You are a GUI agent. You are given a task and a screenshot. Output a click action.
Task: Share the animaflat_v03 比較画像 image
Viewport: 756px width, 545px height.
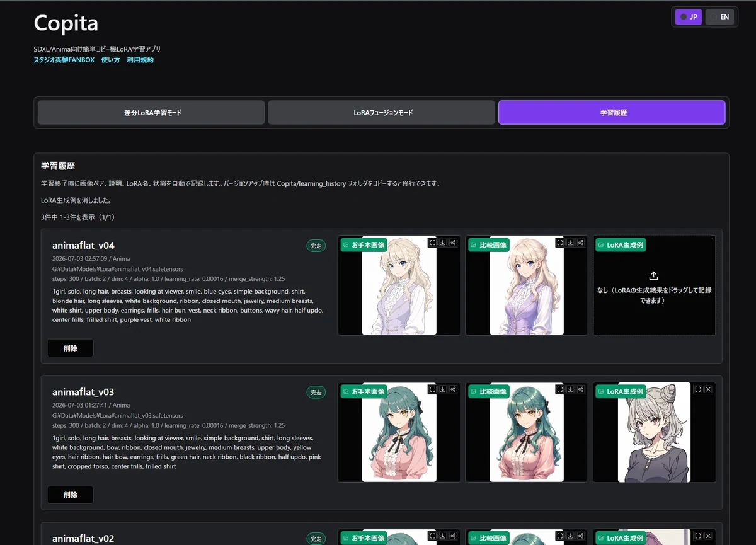[580, 389]
